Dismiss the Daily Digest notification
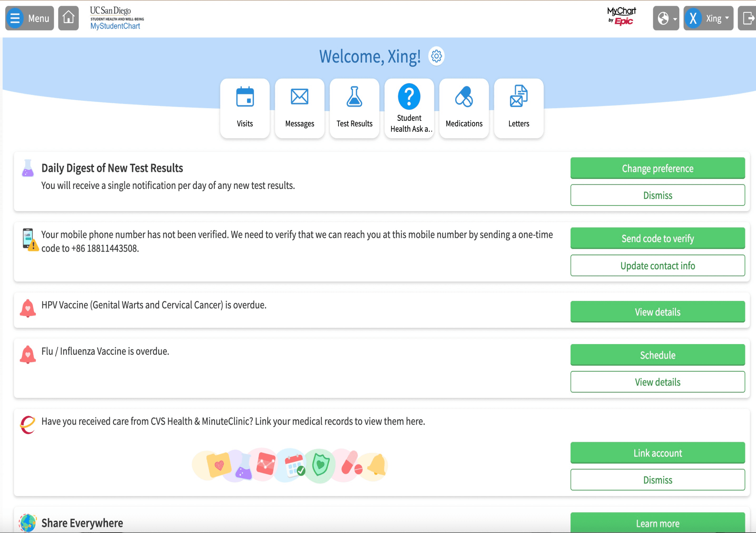756x533 pixels. pos(657,195)
